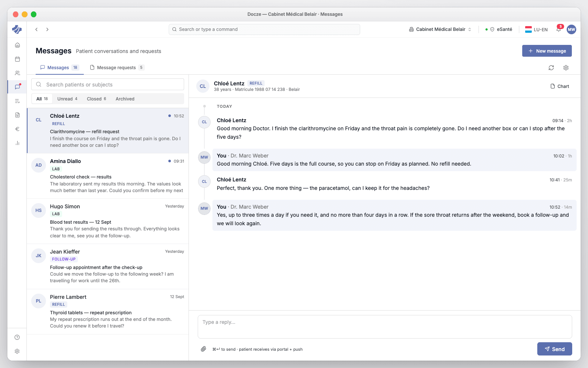Open Pierre Lambert thyroid refill conversation
Image resolution: width=588 pixels, height=368 pixels.
108,312
